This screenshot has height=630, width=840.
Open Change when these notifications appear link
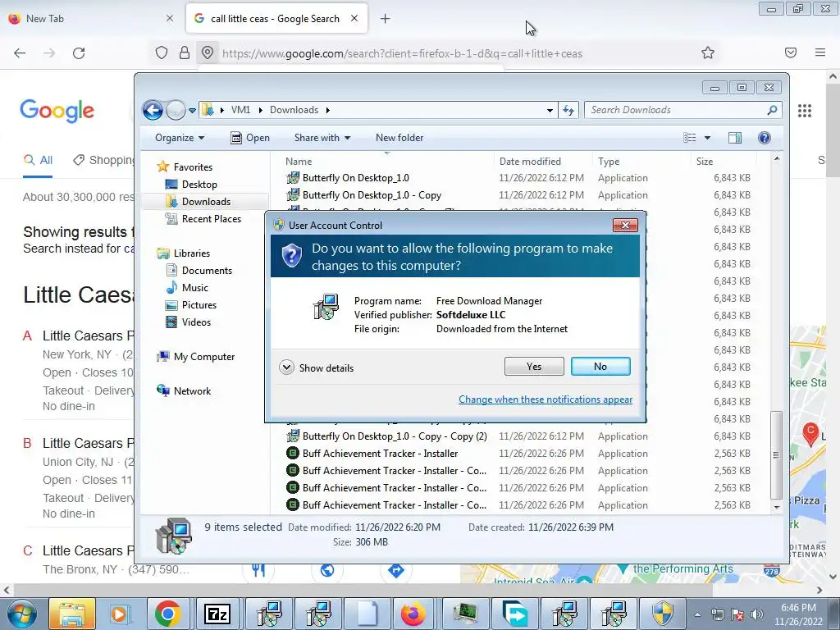(546, 399)
